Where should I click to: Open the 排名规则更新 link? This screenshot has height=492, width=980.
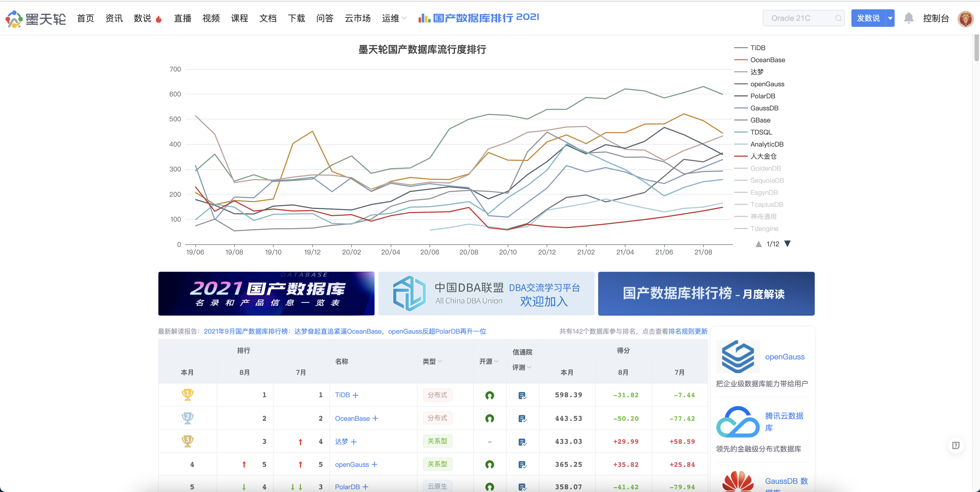pos(688,331)
